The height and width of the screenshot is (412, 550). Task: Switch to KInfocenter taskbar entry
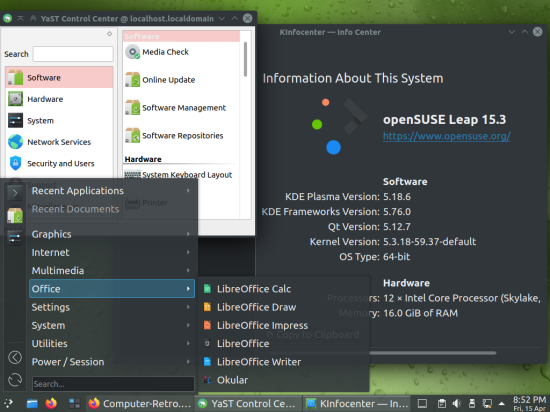[356, 404]
